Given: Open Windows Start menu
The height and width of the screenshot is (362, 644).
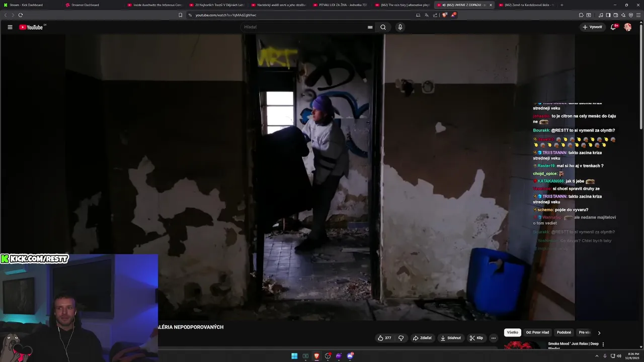Looking at the screenshot, I should coord(294,356).
